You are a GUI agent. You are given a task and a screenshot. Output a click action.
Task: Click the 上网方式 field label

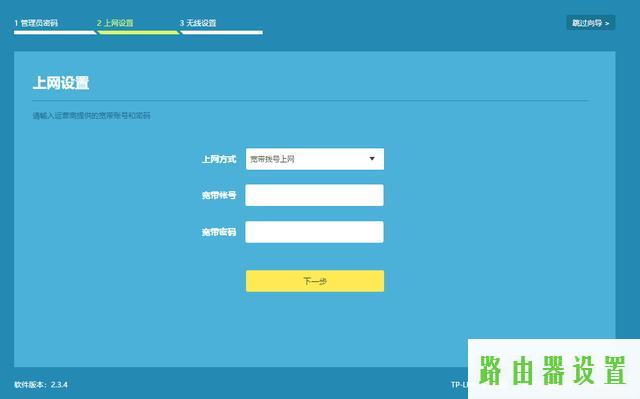pos(219,159)
